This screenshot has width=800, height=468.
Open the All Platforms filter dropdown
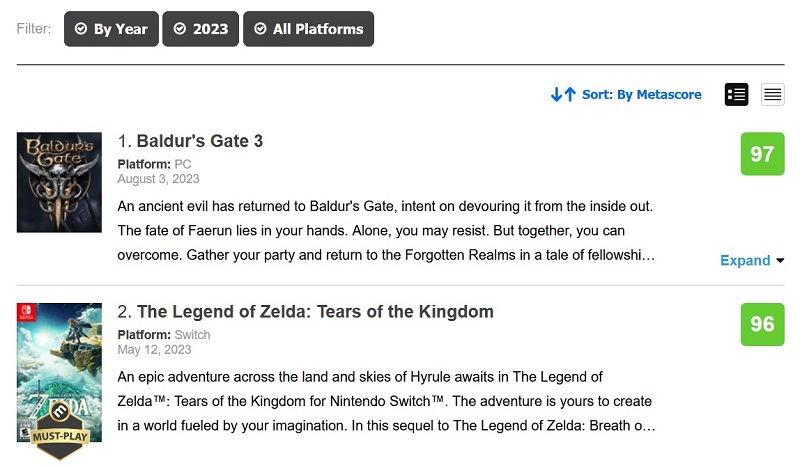click(308, 29)
